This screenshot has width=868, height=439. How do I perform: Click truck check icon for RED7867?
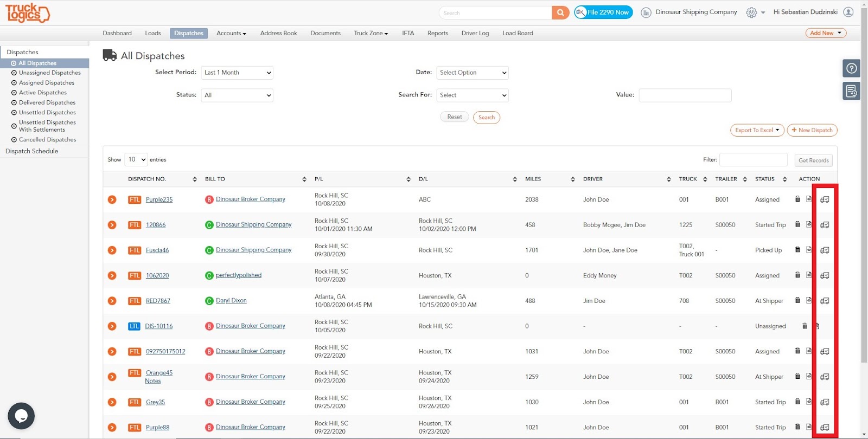click(825, 301)
